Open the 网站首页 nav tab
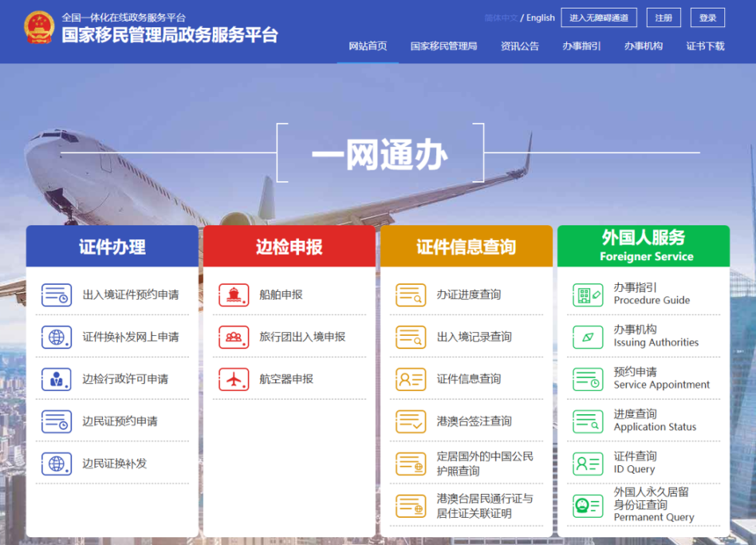The height and width of the screenshot is (545, 756). [367, 47]
